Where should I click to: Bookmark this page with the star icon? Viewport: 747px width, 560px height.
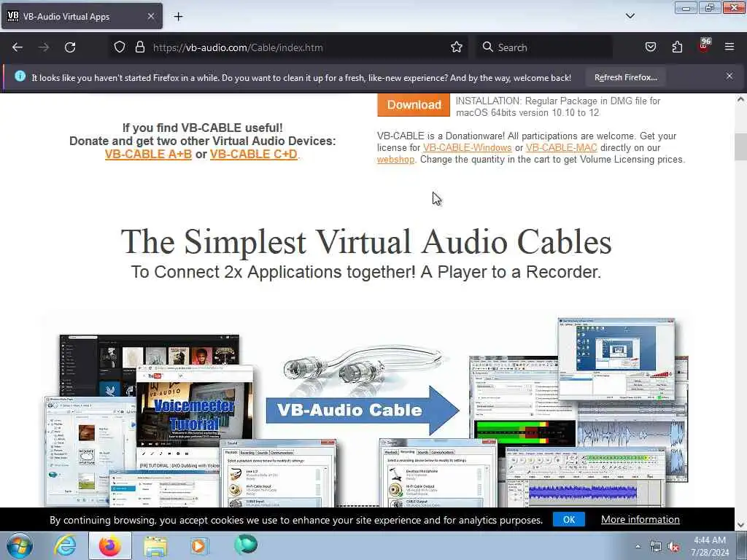[457, 47]
